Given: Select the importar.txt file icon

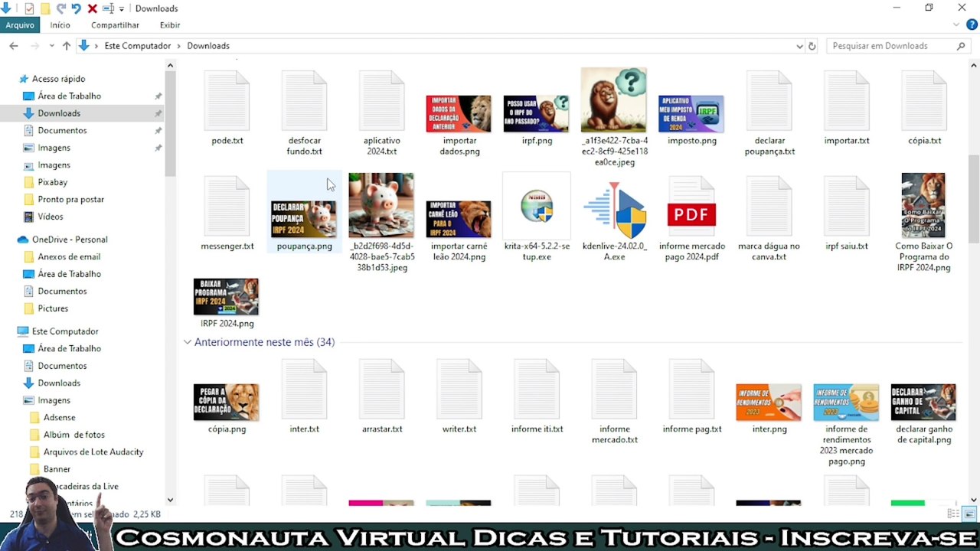Looking at the screenshot, I should (847, 101).
